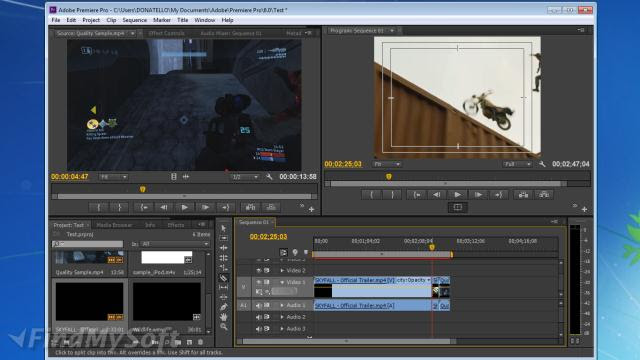Click Drag Video Only filmstrip icon
640x360 pixels.
click(173, 177)
